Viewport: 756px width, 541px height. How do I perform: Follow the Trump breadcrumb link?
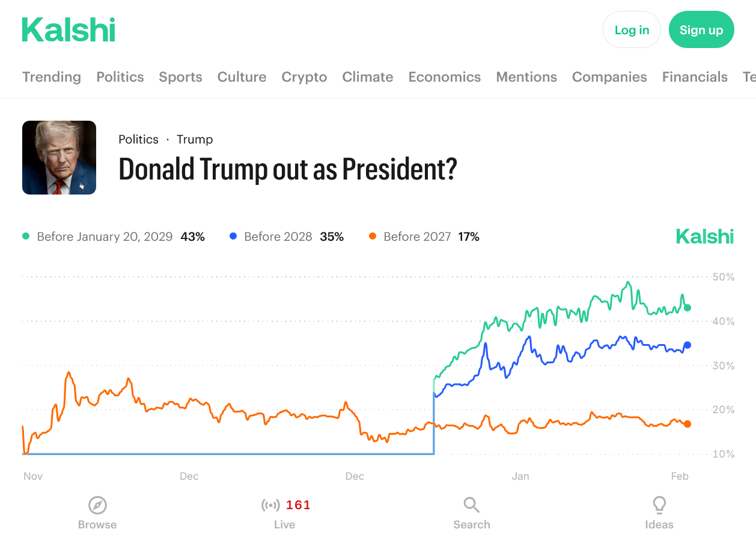tap(195, 139)
